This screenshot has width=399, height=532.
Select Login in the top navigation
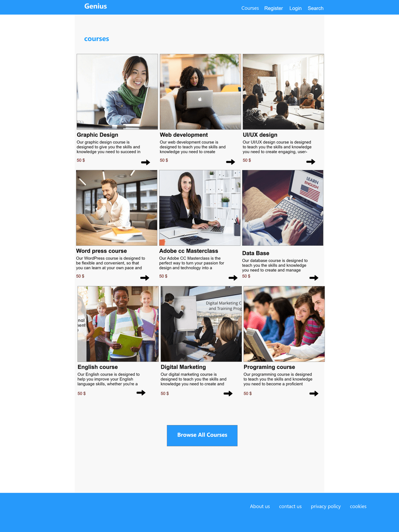coord(295,8)
